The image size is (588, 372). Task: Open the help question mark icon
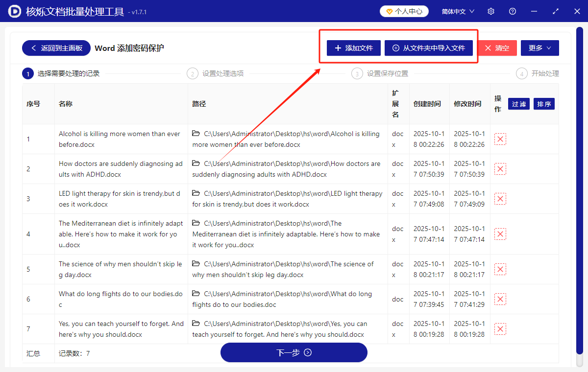[x=512, y=11]
